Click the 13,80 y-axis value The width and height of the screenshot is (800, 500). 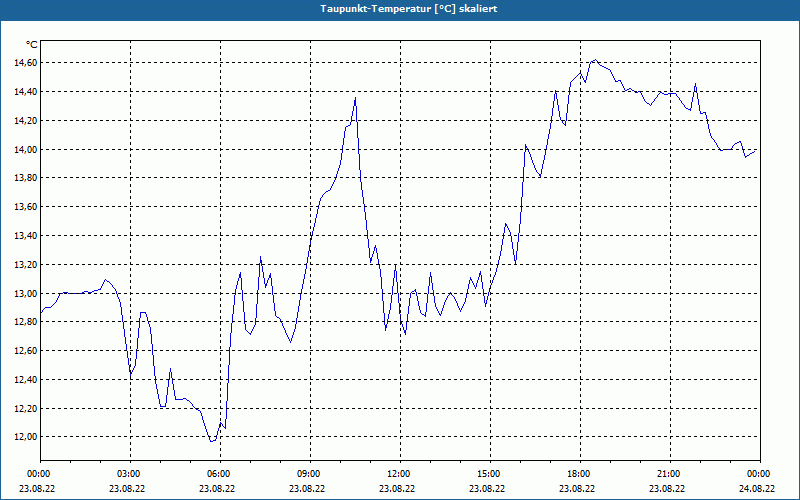[x=26, y=178]
